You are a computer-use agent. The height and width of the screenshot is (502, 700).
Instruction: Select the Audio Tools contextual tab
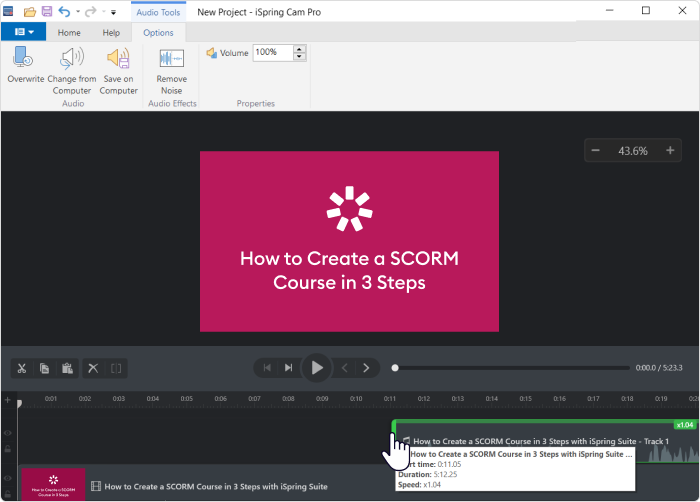(x=158, y=13)
